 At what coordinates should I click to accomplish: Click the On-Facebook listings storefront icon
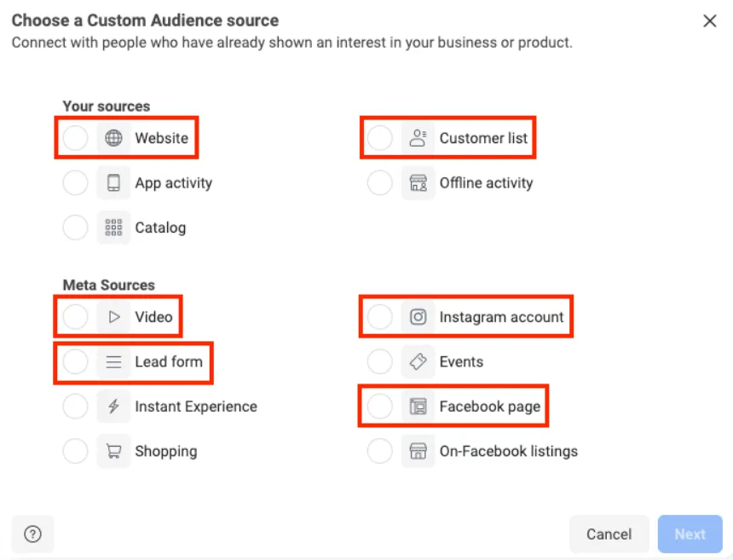pos(418,451)
